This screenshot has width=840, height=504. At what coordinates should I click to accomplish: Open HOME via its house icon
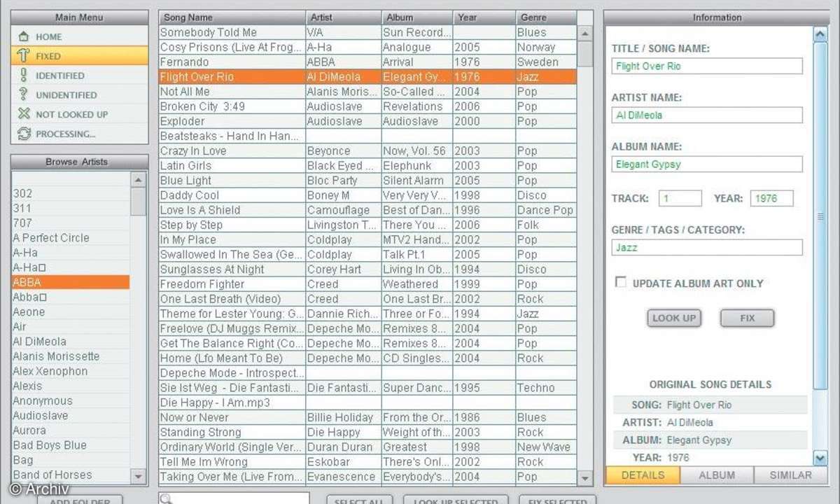[24, 36]
